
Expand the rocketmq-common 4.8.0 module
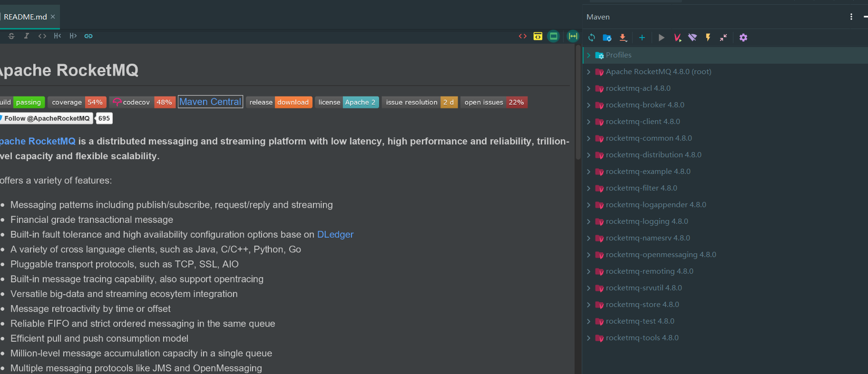[589, 138]
